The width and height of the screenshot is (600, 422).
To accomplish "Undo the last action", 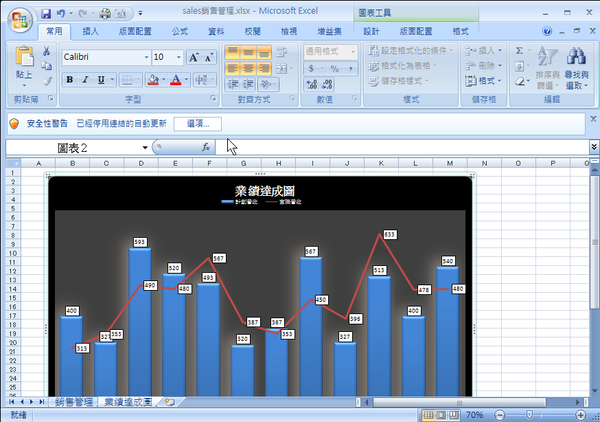I will pyautogui.click(x=60, y=14).
